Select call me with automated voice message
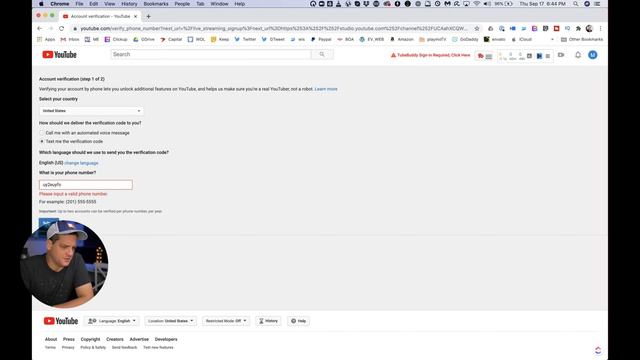640x360 pixels. tap(42, 133)
